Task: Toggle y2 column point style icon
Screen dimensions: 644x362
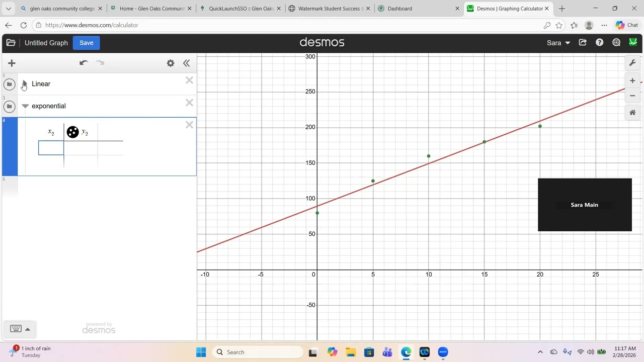Action: point(72,132)
